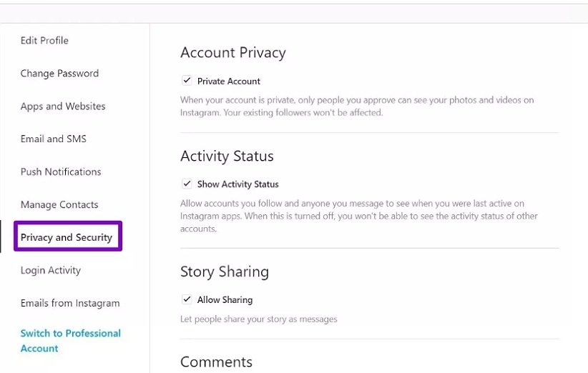588x373 pixels.
Task: Uncheck the Private Account checkbox
Action: tap(187, 81)
